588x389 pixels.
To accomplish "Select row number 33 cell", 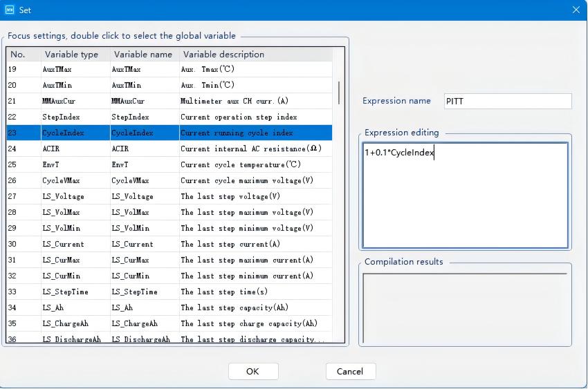I will point(24,292).
